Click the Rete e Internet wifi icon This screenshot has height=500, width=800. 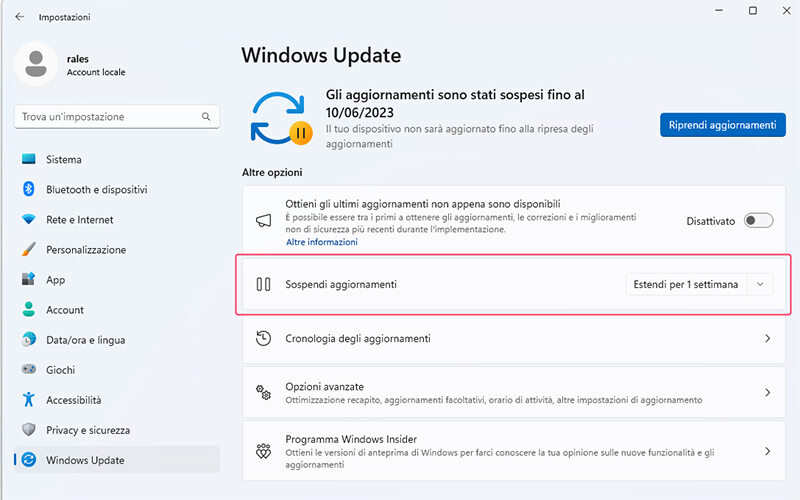click(x=29, y=219)
